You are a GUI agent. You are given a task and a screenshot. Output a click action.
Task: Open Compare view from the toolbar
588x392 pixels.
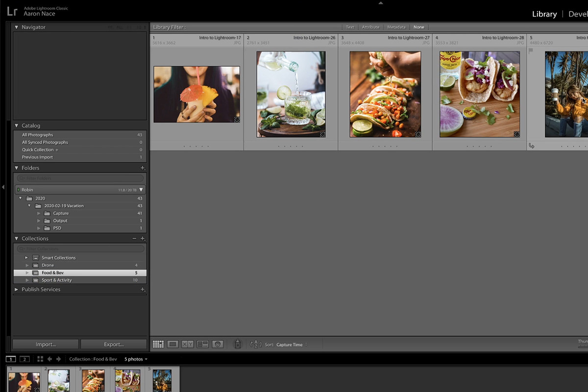click(187, 344)
